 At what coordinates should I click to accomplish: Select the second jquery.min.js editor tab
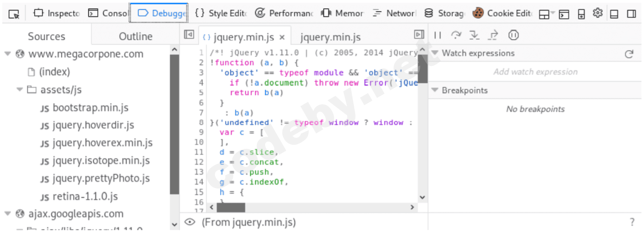point(330,37)
